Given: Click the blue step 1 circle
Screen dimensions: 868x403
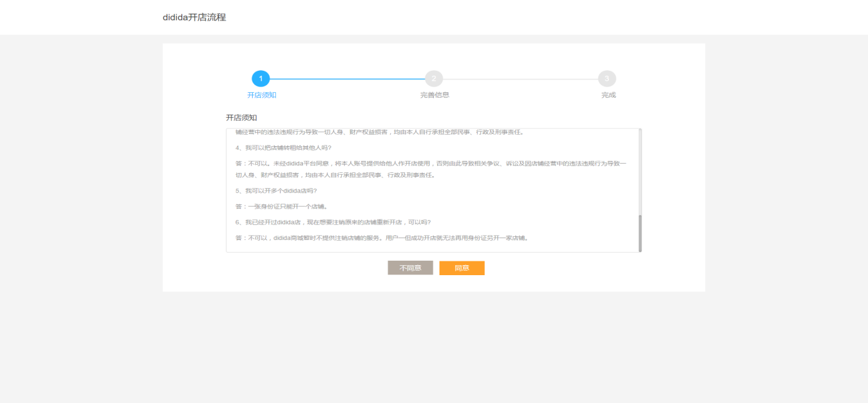Looking at the screenshot, I should pos(260,79).
